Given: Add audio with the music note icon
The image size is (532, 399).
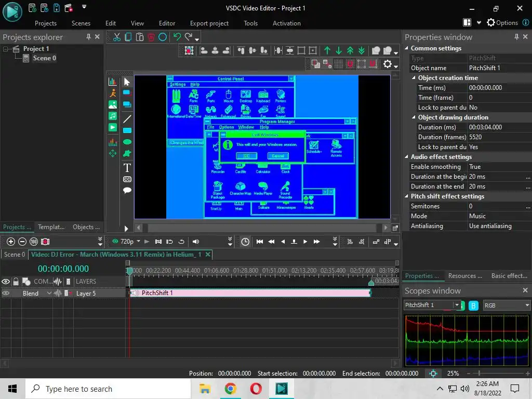Looking at the screenshot, I should [x=113, y=116].
